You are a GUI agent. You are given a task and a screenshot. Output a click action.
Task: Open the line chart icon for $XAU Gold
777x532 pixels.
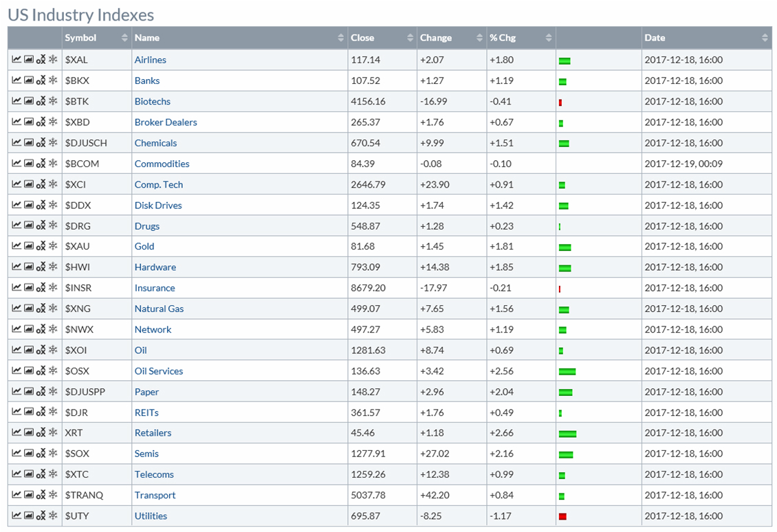click(x=17, y=246)
